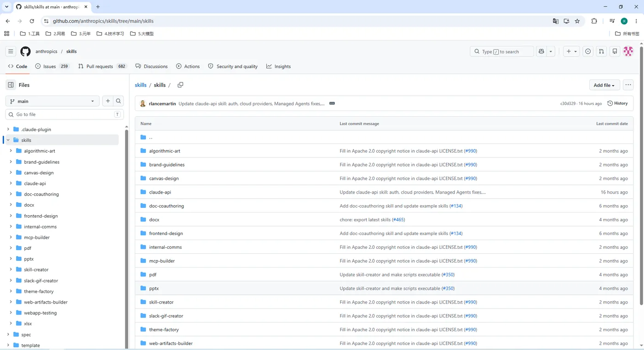Focus the Go to file input
The image size is (644, 350).
(65, 115)
